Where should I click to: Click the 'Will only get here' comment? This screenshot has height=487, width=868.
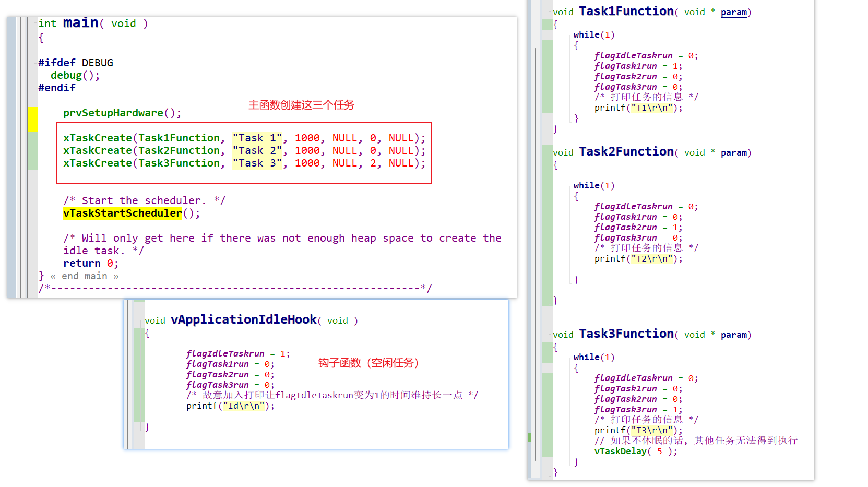tap(282, 244)
